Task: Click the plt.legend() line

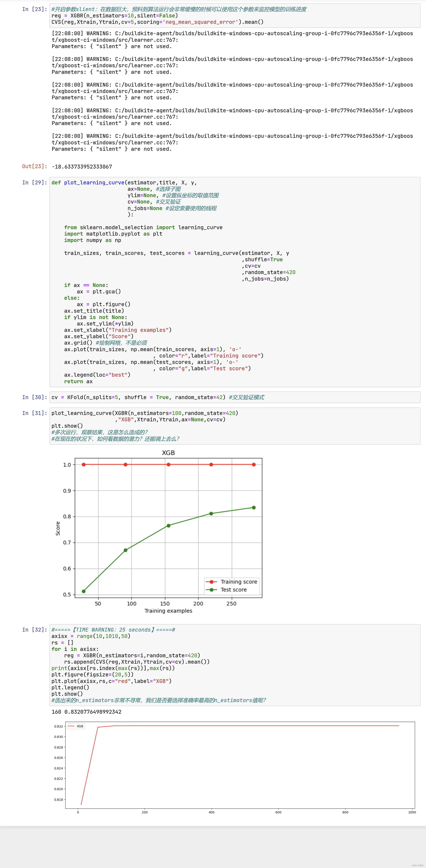Action: (70, 687)
